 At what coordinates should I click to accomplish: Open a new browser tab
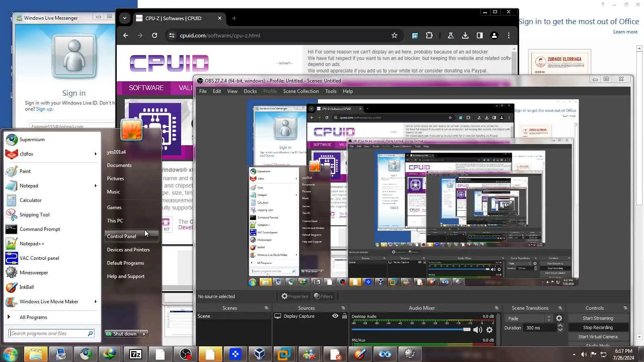click(234, 18)
